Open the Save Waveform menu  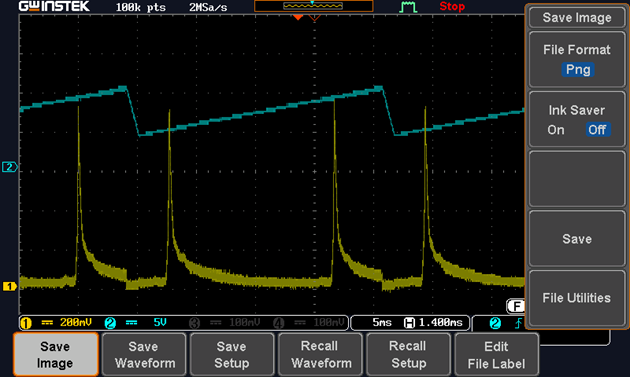(x=144, y=354)
